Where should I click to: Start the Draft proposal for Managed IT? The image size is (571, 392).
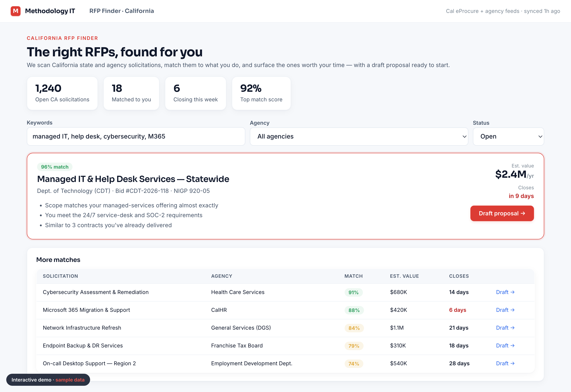502,213
